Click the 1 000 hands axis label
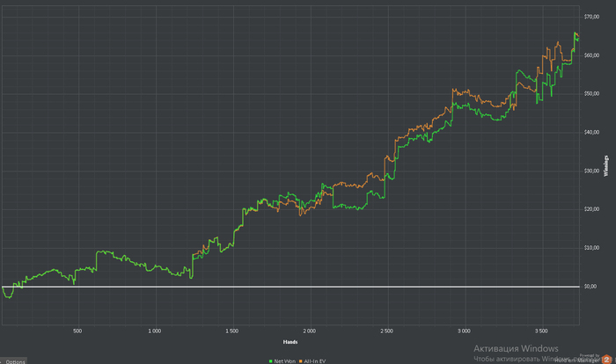The width and height of the screenshot is (616, 364). coord(154,331)
